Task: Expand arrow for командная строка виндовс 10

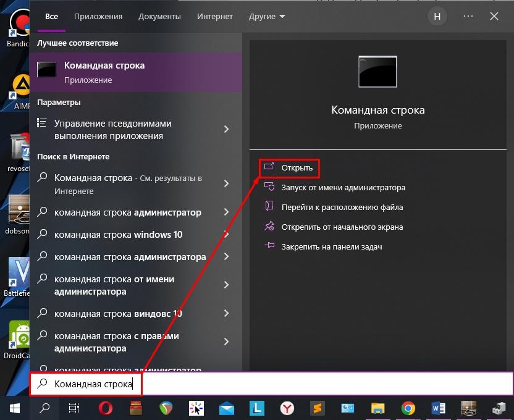Action: click(226, 313)
